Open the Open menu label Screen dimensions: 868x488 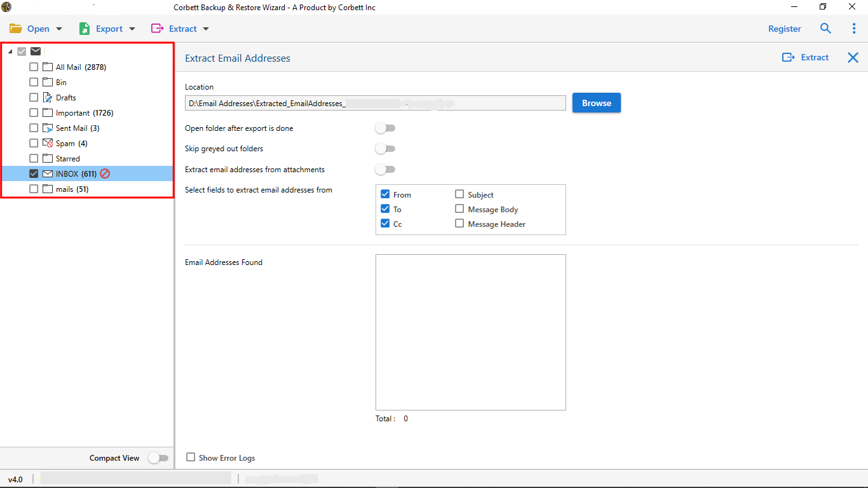point(38,29)
